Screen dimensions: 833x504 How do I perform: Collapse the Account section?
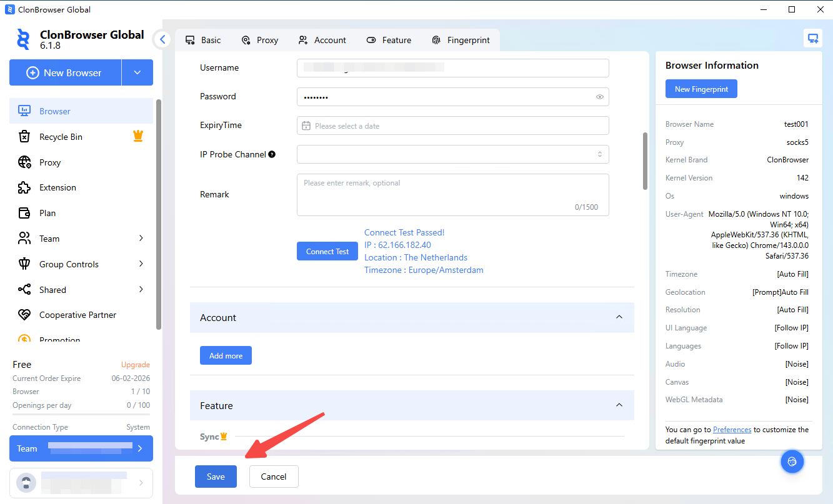pyautogui.click(x=619, y=317)
